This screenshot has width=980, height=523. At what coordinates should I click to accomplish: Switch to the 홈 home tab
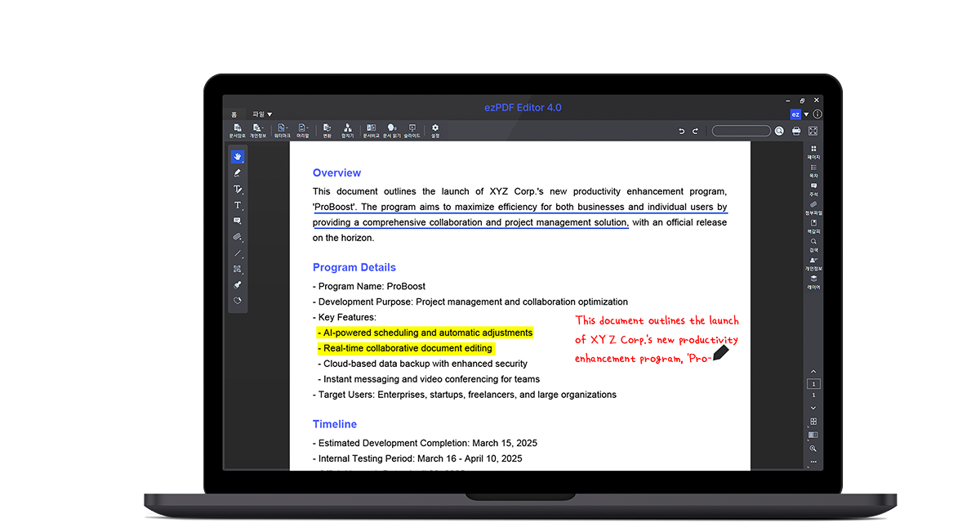(234, 114)
